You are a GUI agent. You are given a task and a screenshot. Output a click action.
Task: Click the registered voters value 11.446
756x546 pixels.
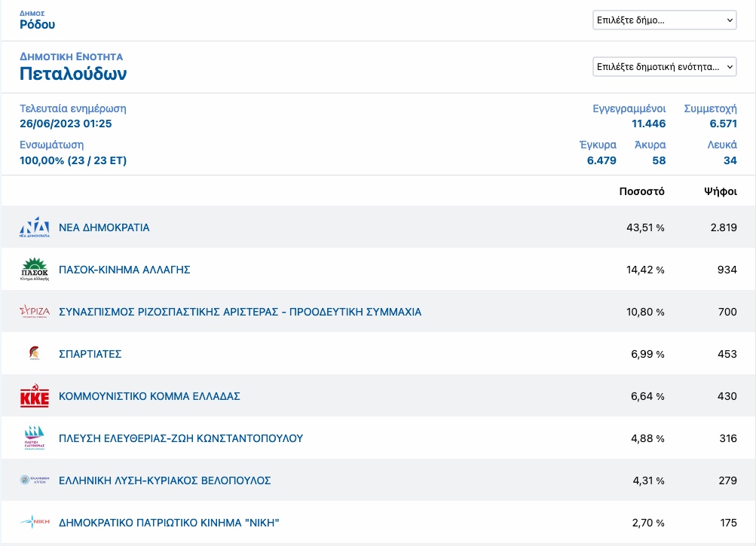pos(648,124)
